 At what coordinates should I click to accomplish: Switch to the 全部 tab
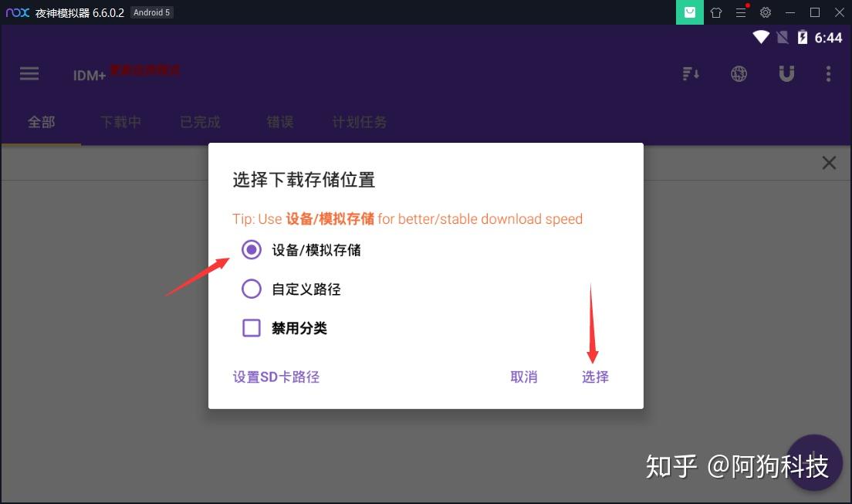pos(42,122)
